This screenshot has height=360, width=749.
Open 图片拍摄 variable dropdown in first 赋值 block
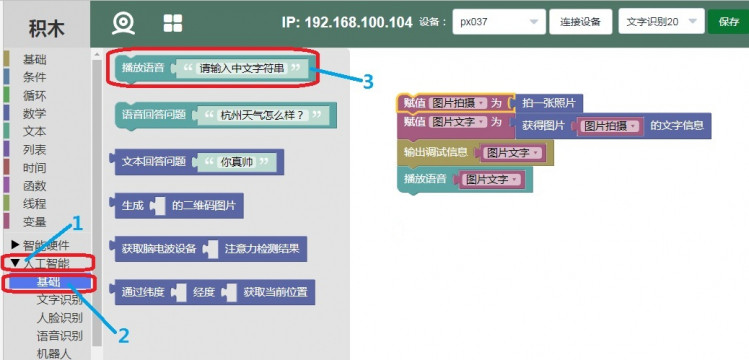[x=458, y=103]
